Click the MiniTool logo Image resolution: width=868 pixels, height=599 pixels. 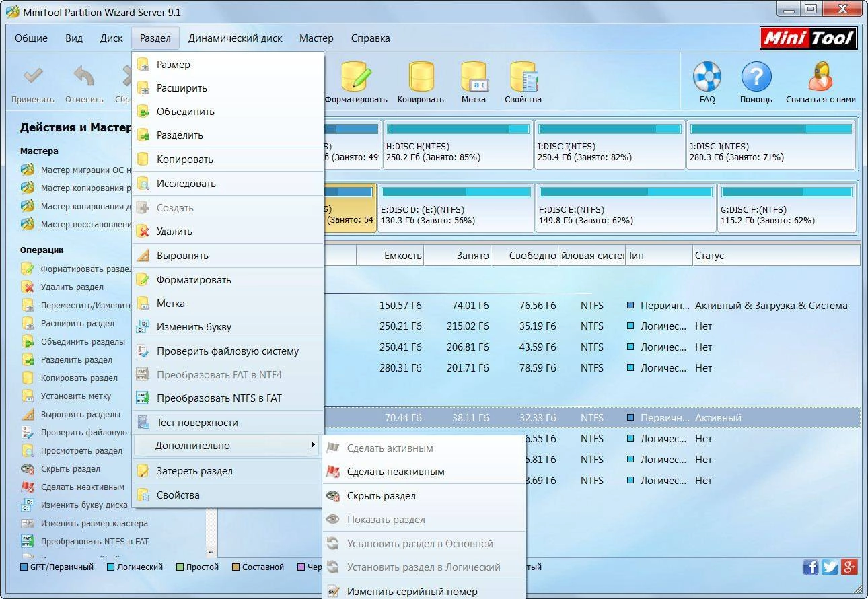click(x=809, y=38)
